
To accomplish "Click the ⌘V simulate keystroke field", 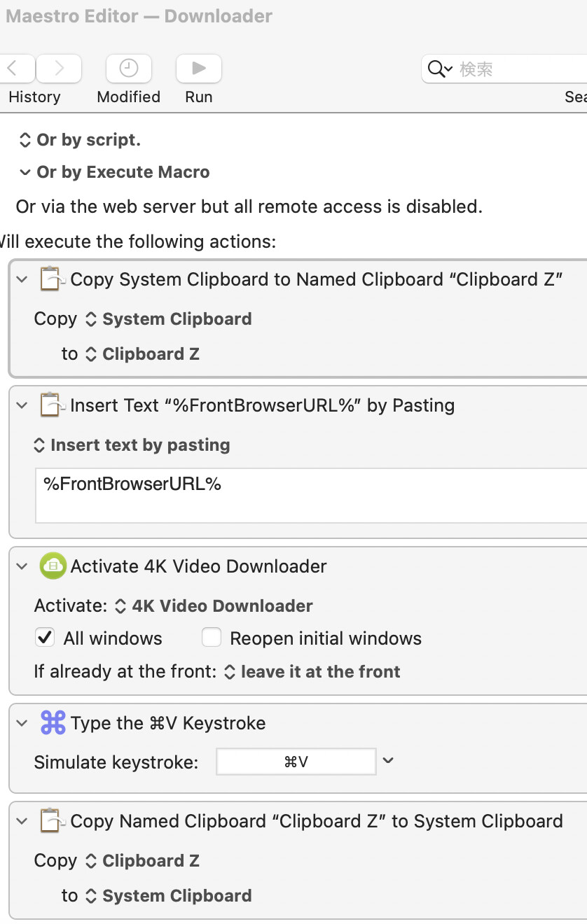I will click(x=296, y=762).
